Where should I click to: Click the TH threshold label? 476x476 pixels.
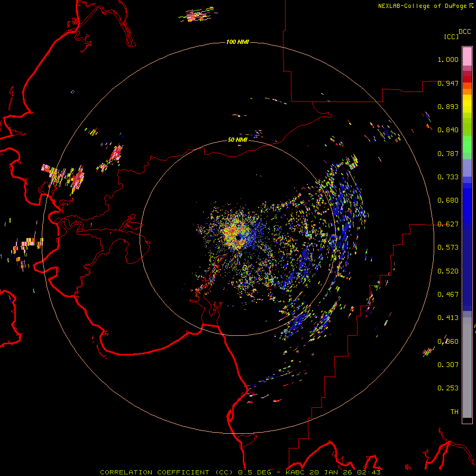[x=454, y=412]
